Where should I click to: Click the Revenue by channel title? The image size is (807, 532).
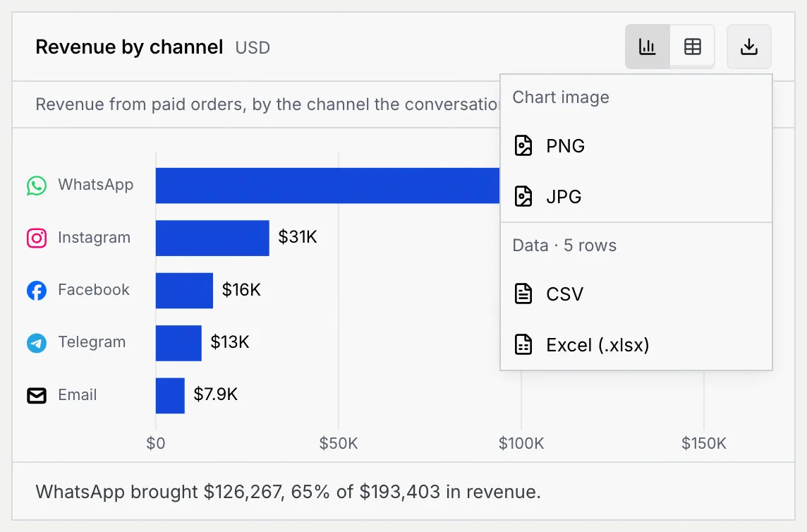pos(129,47)
